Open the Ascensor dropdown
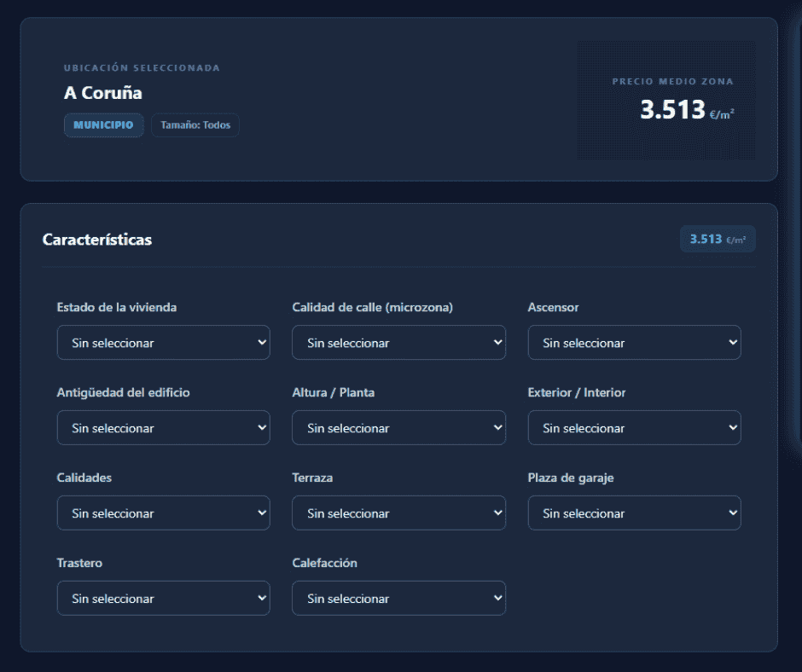Image resolution: width=802 pixels, height=672 pixels. 634,343
